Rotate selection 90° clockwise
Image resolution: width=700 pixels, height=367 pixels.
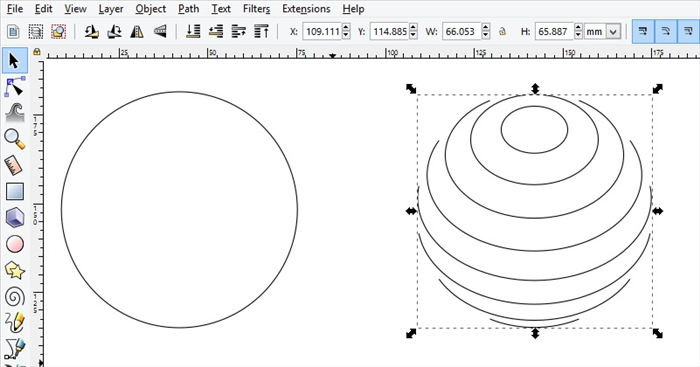pyautogui.click(x=114, y=32)
